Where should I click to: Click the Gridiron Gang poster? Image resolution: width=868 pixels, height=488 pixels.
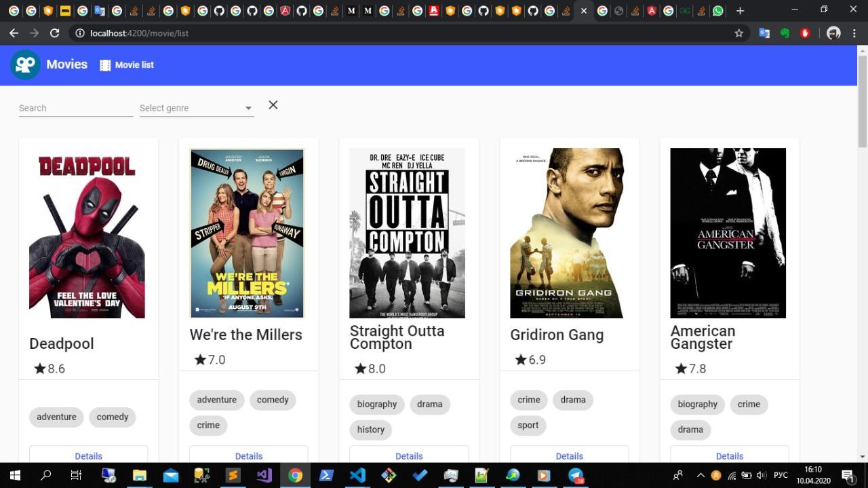click(x=567, y=233)
